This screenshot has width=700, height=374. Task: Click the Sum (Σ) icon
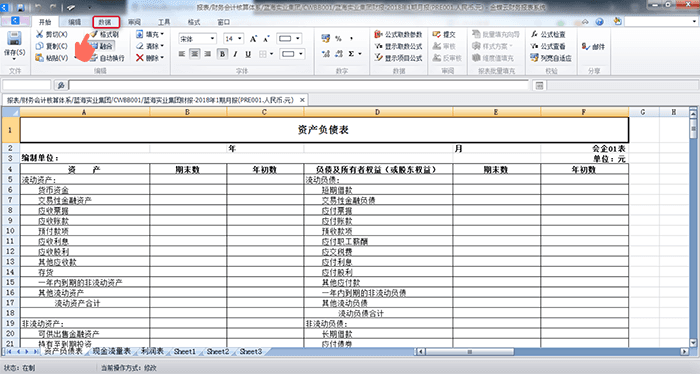(351, 54)
